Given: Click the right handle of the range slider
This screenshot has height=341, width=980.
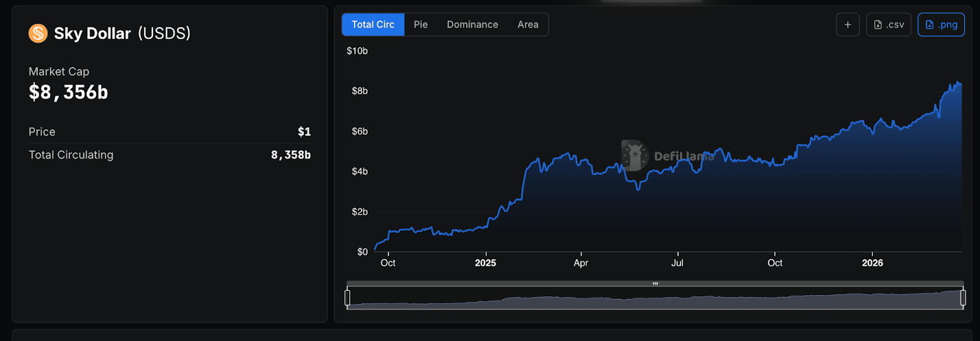Looking at the screenshot, I should click(x=963, y=298).
